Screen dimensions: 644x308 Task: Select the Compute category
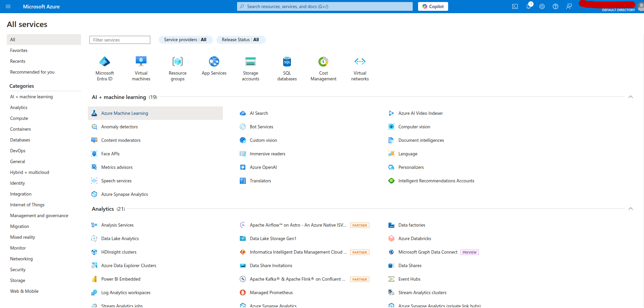[x=19, y=119]
